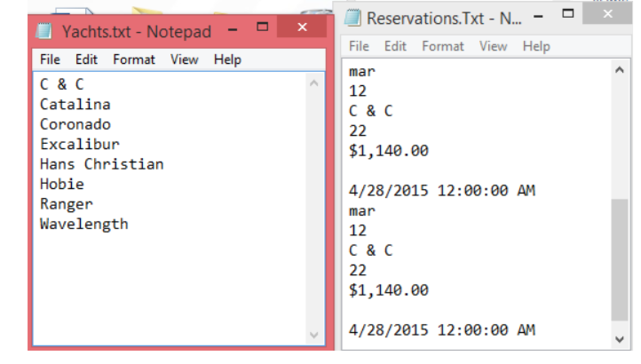The height and width of the screenshot is (364, 641).
Task: Click scroll down arrow in Reservations.Txt window
Action: coord(619,338)
